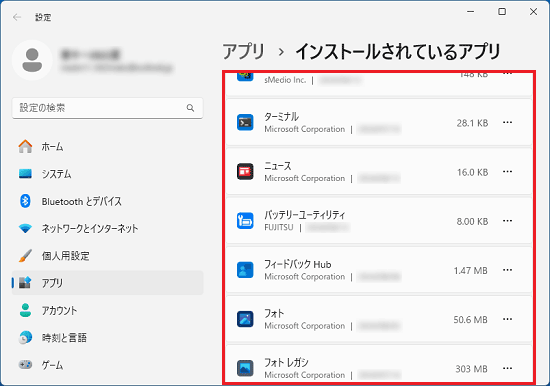Open アカウント settings
Image resolution: width=550 pixels, height=386 pixels.
[107, 310]
